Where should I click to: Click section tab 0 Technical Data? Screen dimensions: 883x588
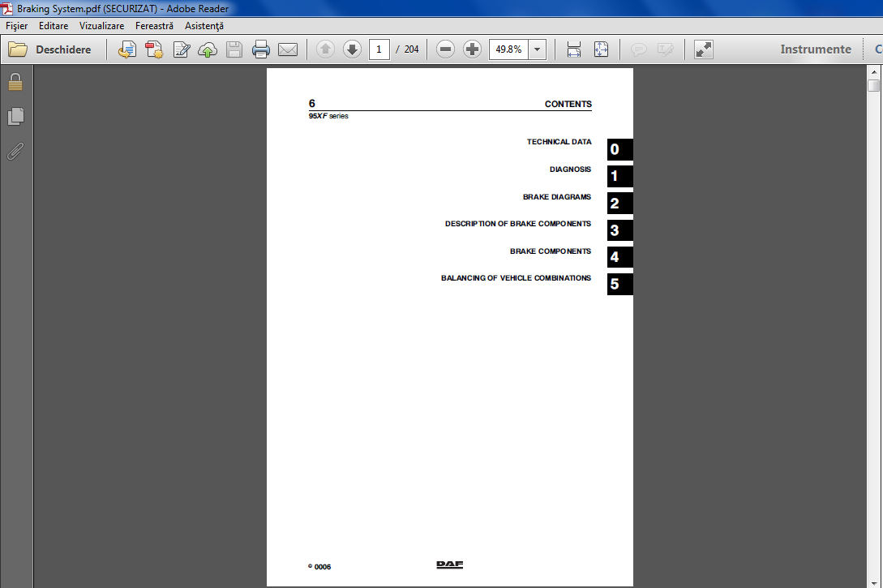[620, 150]
